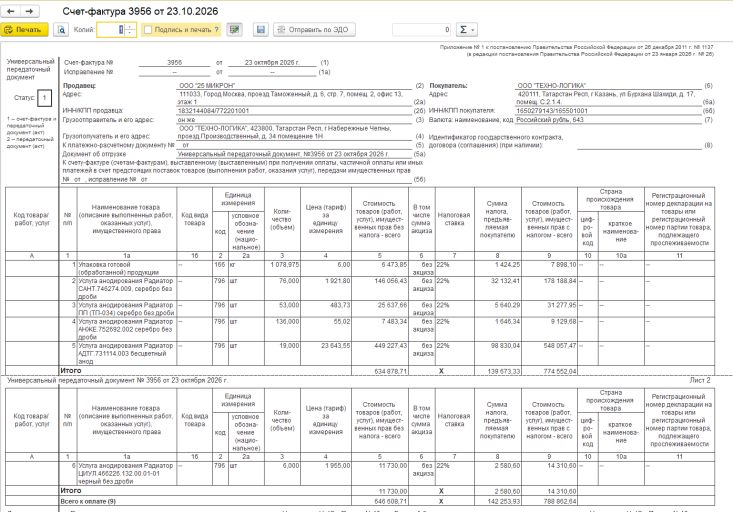Screen dimensions: 733x512
Task: Toggle the edit mode pencil icon
Action: (235, 29)
